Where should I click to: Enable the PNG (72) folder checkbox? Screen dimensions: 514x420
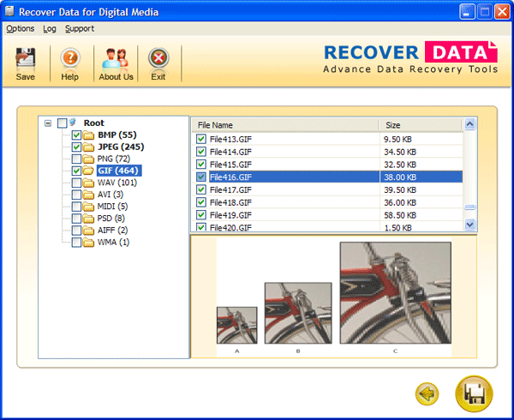click(77, 159)
